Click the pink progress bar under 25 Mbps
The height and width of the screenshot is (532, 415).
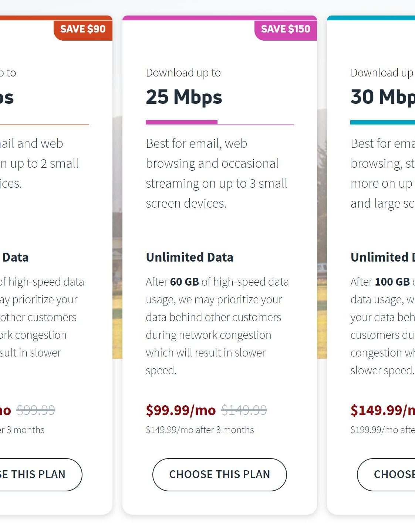[x=182, y=122]
